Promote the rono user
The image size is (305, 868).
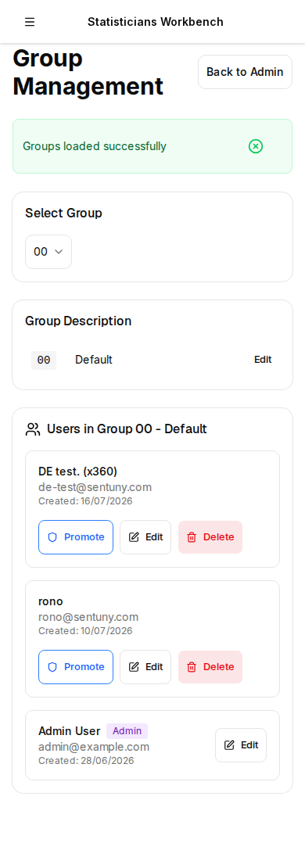[x=76, y=667]
